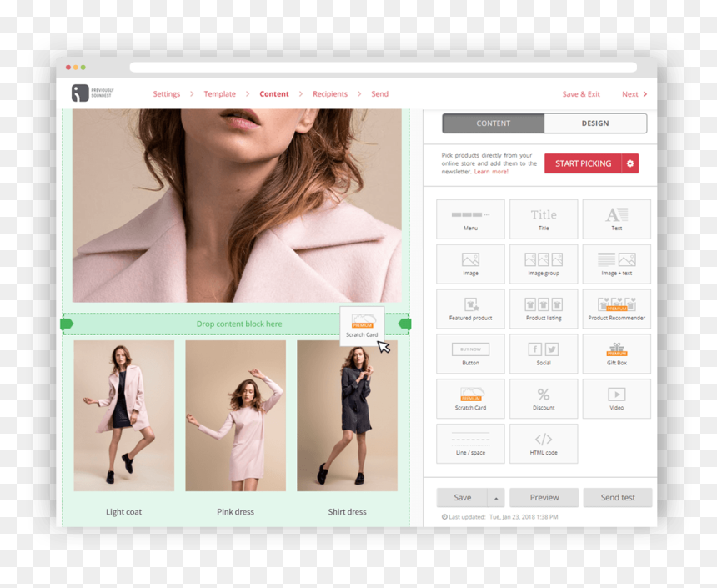Click the START PICKING button

point(583,163)
